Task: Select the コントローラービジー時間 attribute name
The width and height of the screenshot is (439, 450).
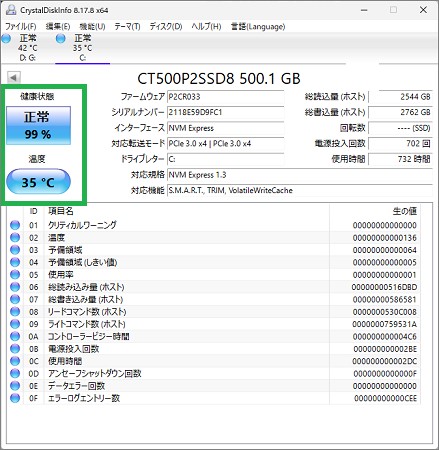Action: pyautogui.click(x=89, y=336)
